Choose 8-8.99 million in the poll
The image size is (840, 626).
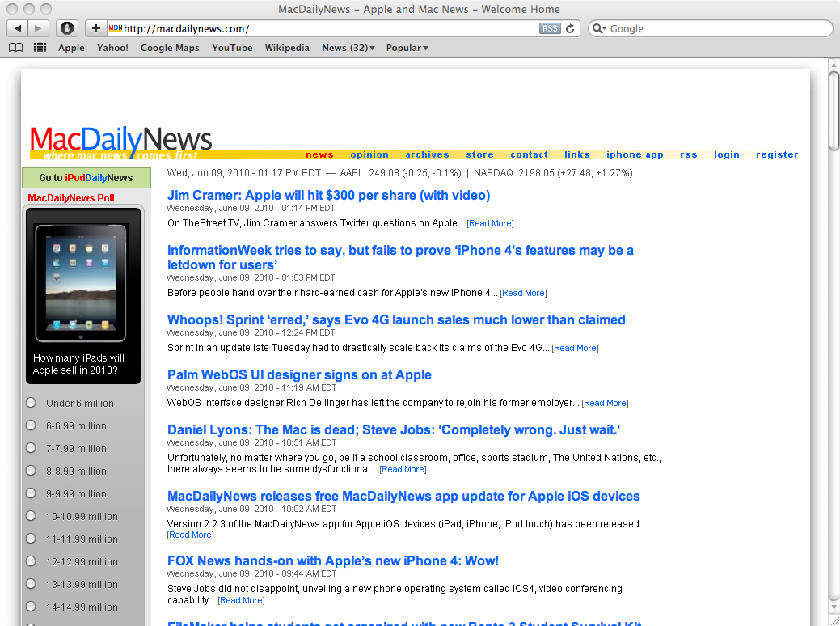click(31, 471)
